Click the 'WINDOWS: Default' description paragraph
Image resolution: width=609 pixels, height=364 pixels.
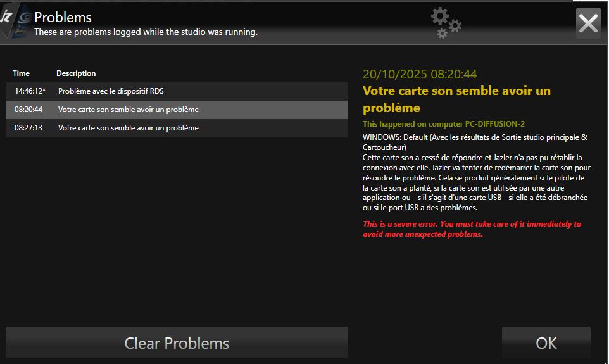(x=475, y=172)
